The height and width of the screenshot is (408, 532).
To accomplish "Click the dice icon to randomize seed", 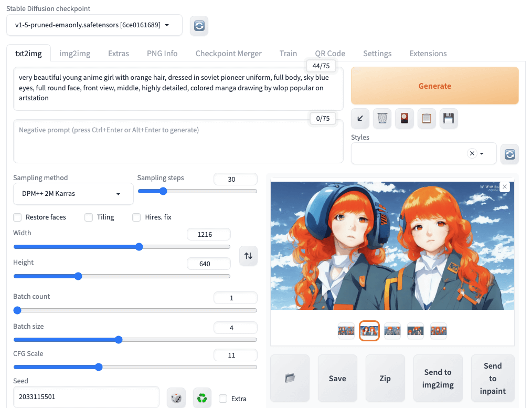I will [176, 399].
